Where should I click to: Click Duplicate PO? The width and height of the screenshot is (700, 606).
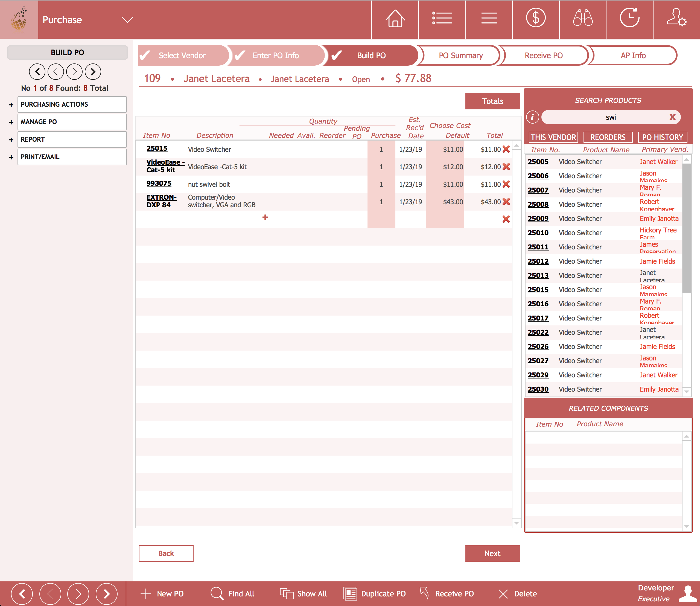[x=374, y=594]
